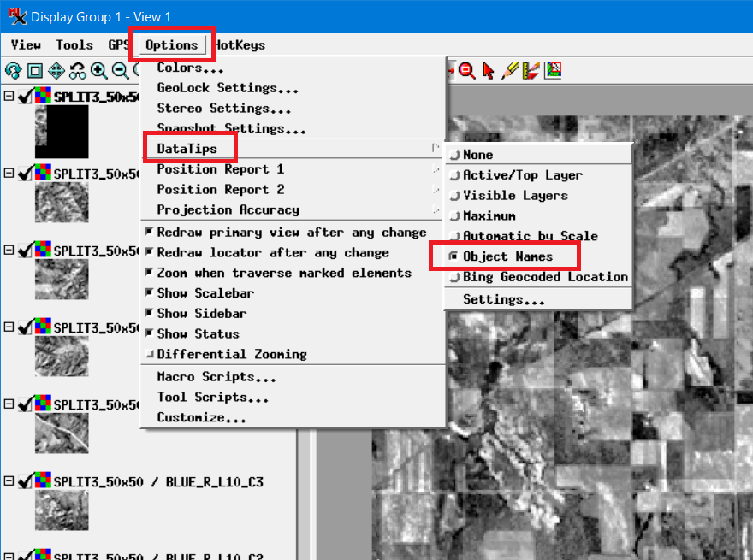Screen dimensions: 753x560
Task: Select the red Zoom Box tool
Action: pyautogui.click(x=466, y=71)
